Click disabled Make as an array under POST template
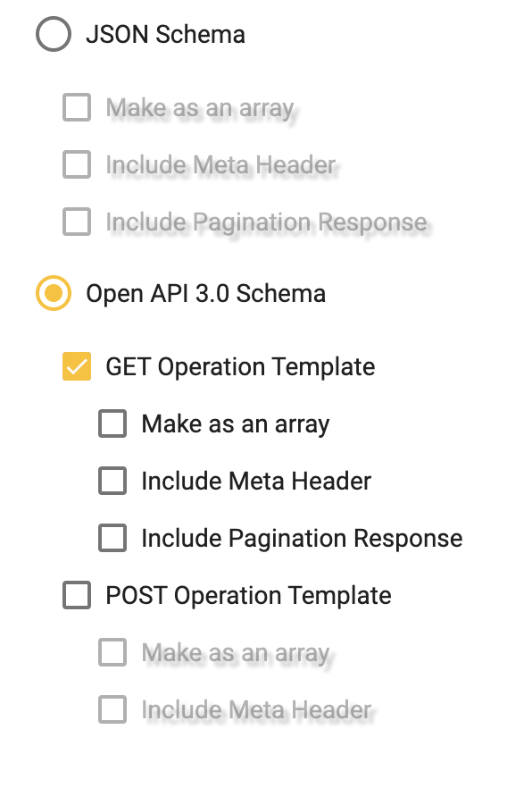 (112, 652)
